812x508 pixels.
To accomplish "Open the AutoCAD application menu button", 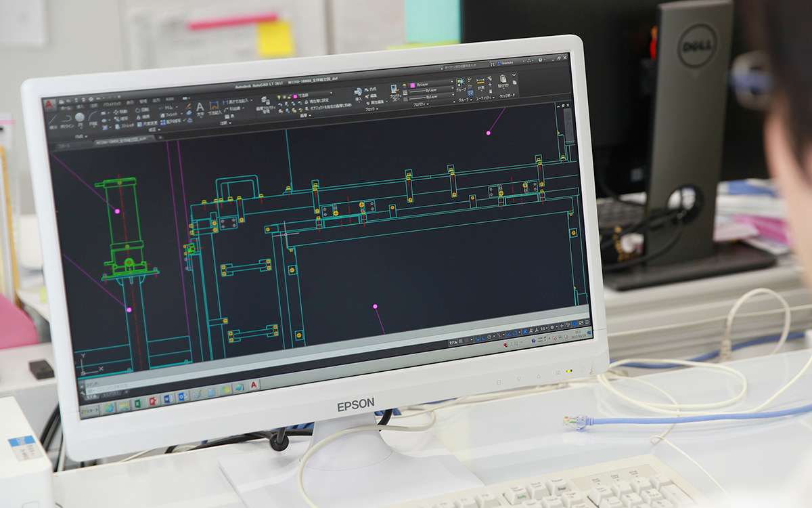I will tap(50, 105).
